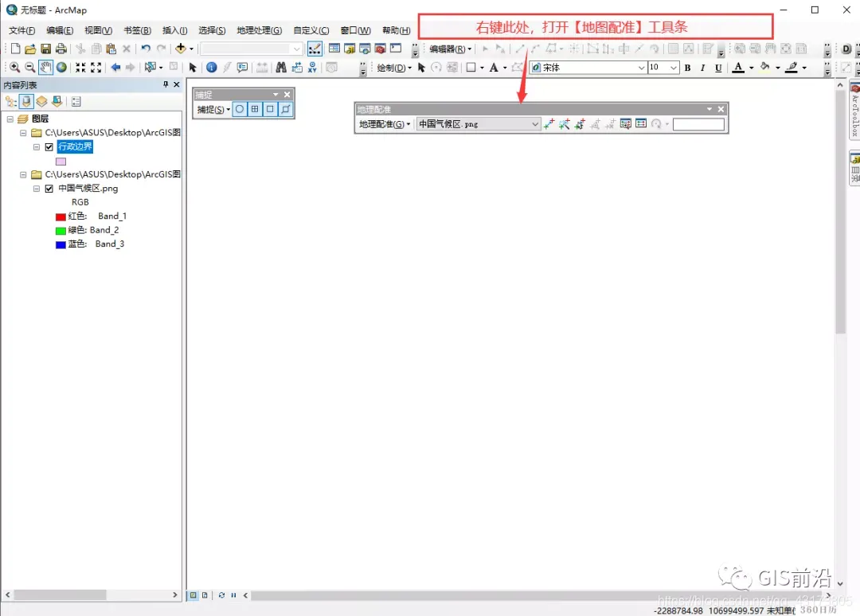Click the fixed zoom out icon
This screenshot has width=860, height=616.
click(x=96, y=67)
